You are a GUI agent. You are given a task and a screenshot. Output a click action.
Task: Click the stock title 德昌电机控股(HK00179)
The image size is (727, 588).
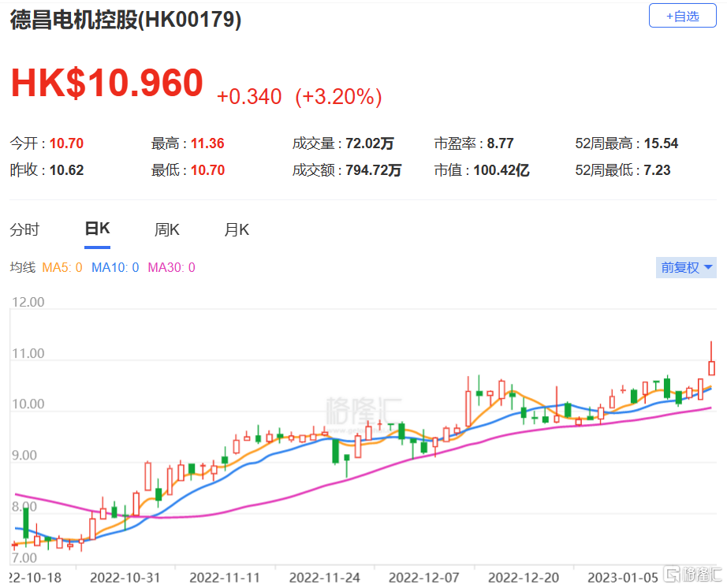pos(125,20)
